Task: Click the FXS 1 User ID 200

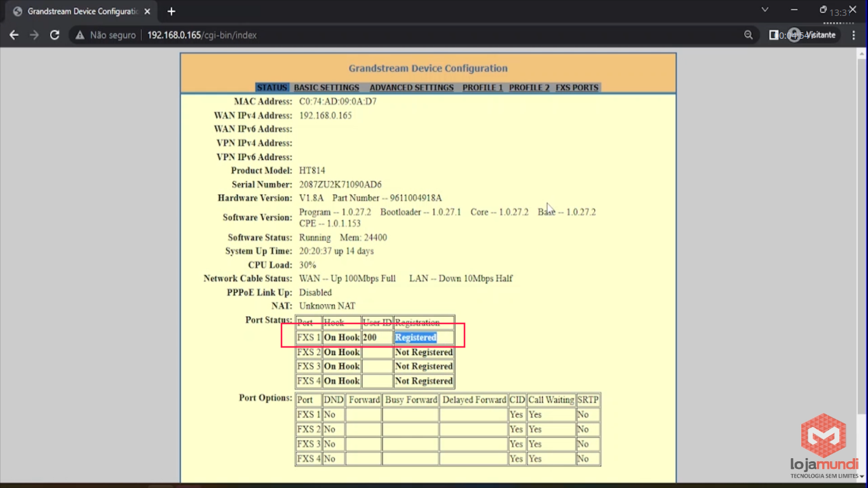Action: pyautogui.click(x=377, y=337)
